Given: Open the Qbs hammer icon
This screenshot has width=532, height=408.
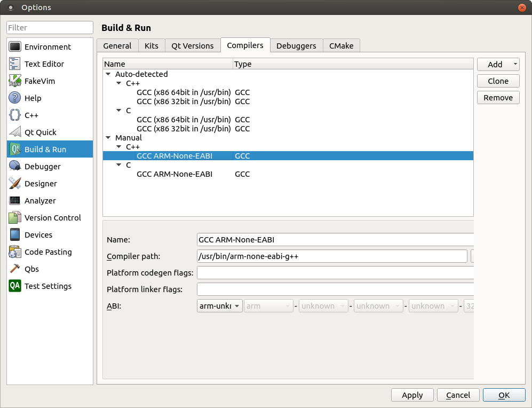Looking at the screenshot, I should click(15, 269).
